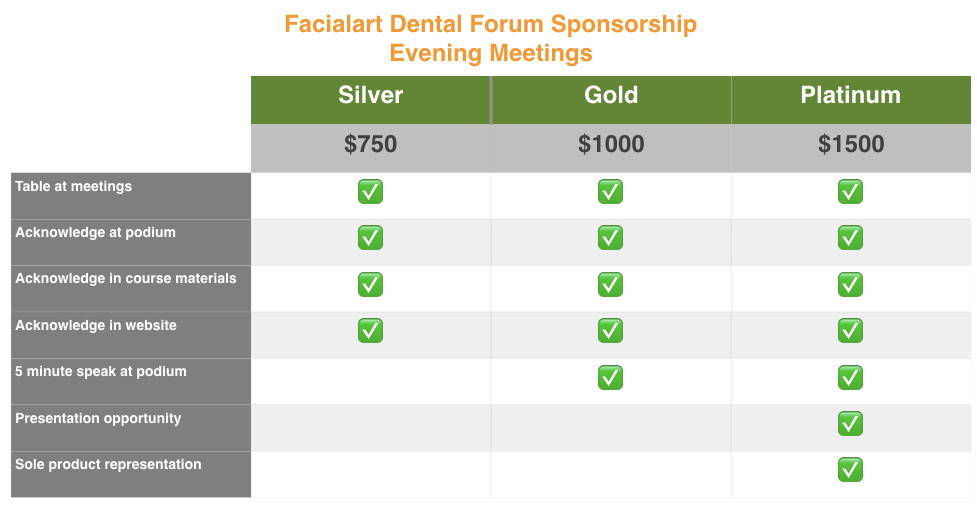Select the 'Sole product representation' row label

point(108,465)
